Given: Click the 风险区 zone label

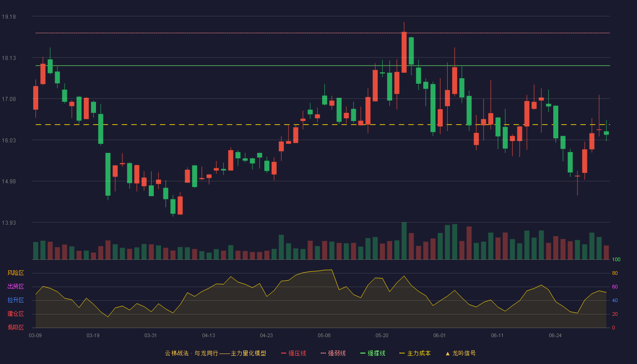Looking at the screenshot, I should click(15, 273).
